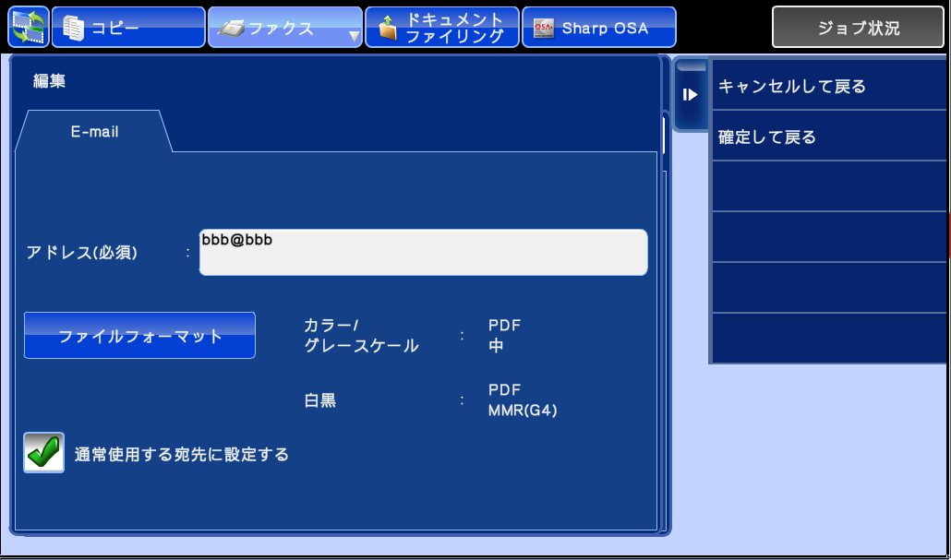Click the 白黒 PDF MMR(G4) value
The height and width of the screenshot is (560, 951).
pyautogui.click(x=522, y=400)
